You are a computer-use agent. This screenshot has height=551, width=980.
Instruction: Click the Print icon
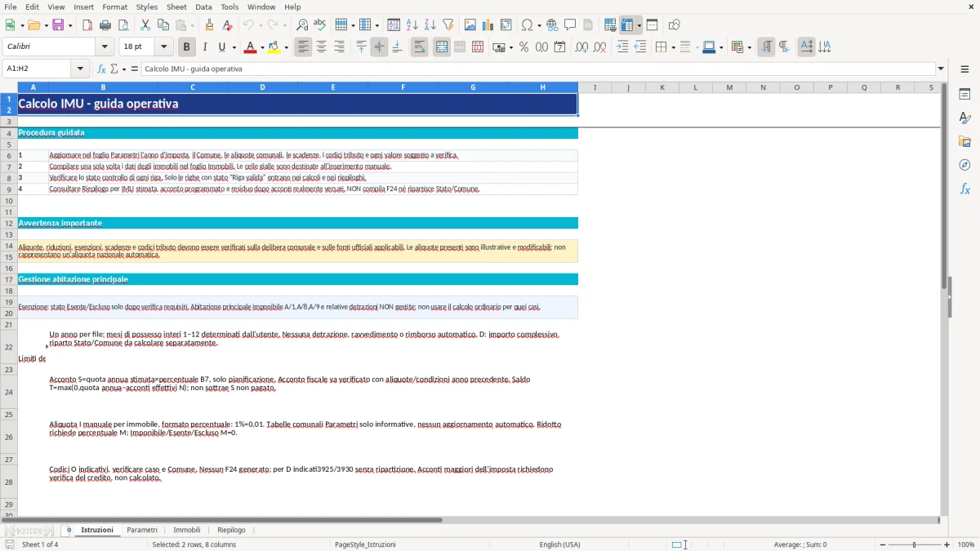point(105,25)
